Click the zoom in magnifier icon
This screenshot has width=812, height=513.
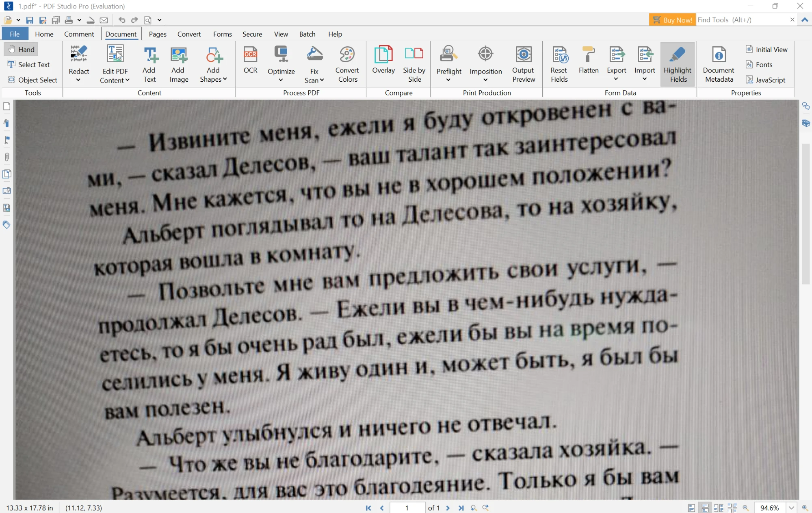(804, 508)
